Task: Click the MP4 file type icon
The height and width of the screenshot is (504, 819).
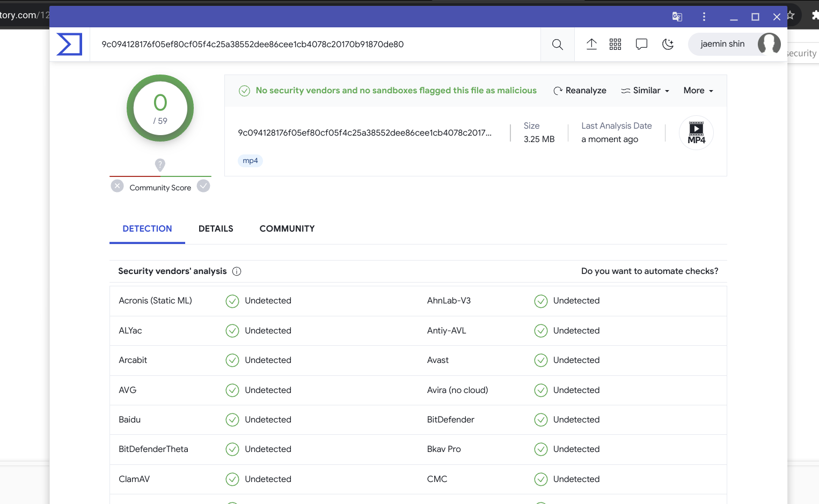Action: click(696, 133)
